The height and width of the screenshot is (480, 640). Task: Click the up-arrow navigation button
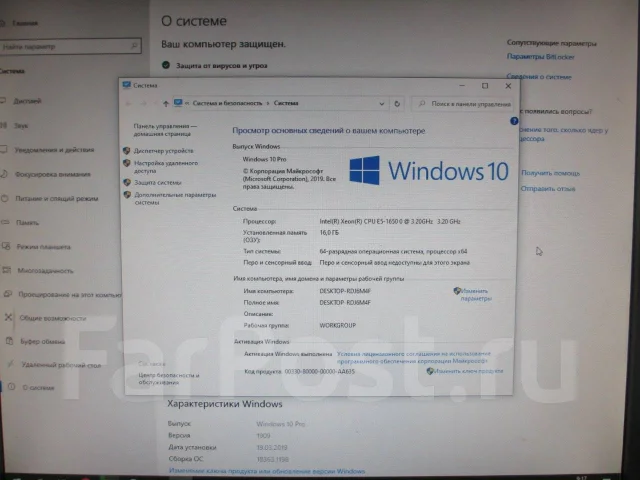click(166, 104)
